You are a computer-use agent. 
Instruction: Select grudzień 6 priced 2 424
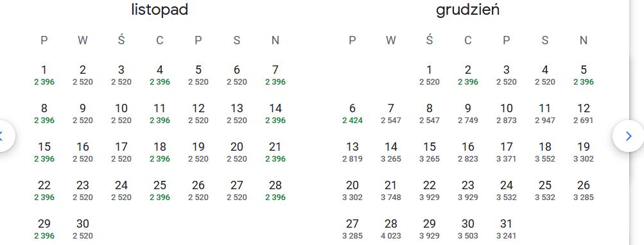[x=352, y=114]
